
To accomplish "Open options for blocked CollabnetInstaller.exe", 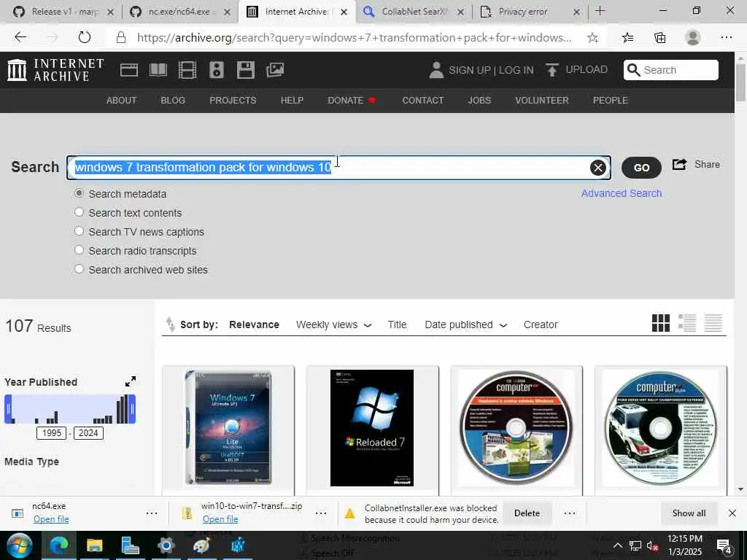I will tap(570, 513).
